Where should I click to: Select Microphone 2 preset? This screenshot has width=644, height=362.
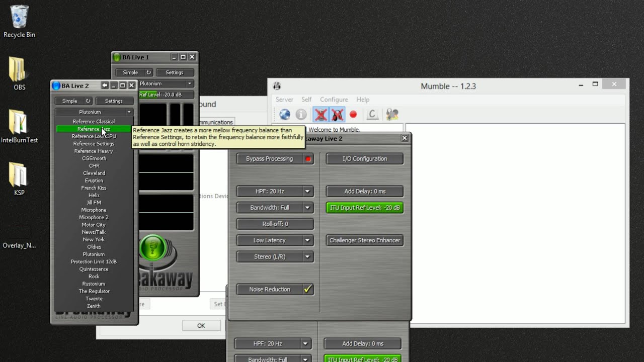(94, 218)
